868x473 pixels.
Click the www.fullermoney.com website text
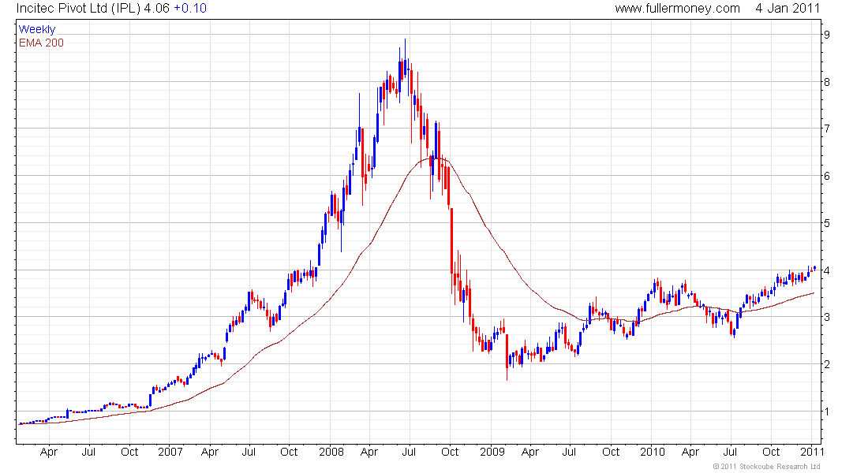pyautogui.click(x=677, y=9)
